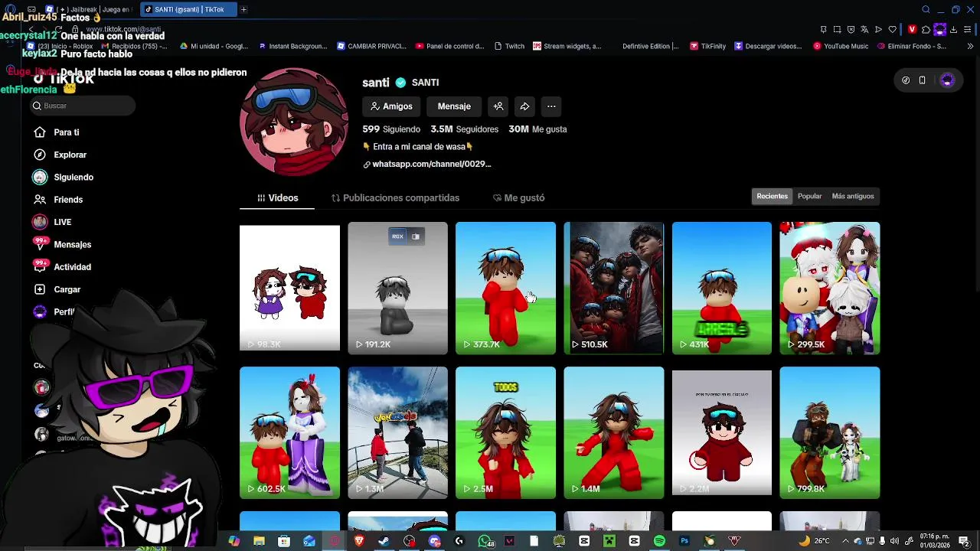Click the 30M Me gusta count
Viewport: 980px width, 551px height.
537,129
